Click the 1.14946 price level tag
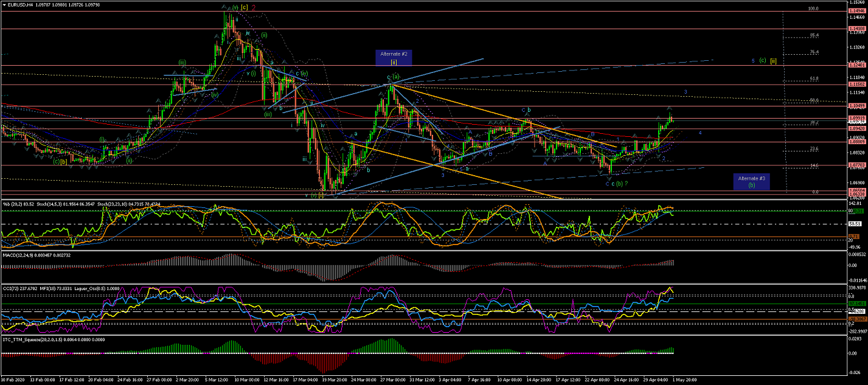This screenshot has height=385, width=868. 858,11
